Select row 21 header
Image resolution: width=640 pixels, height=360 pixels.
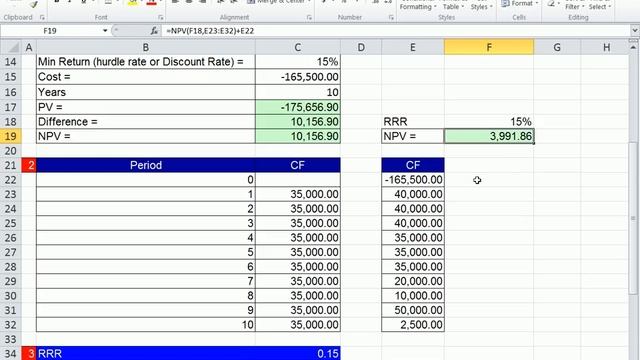(x=10, y=165)
